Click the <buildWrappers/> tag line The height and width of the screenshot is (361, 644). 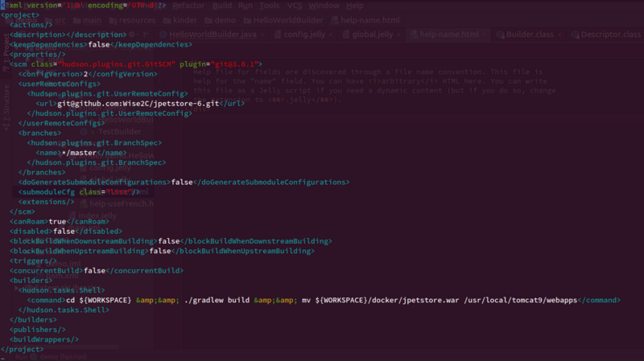44,339
